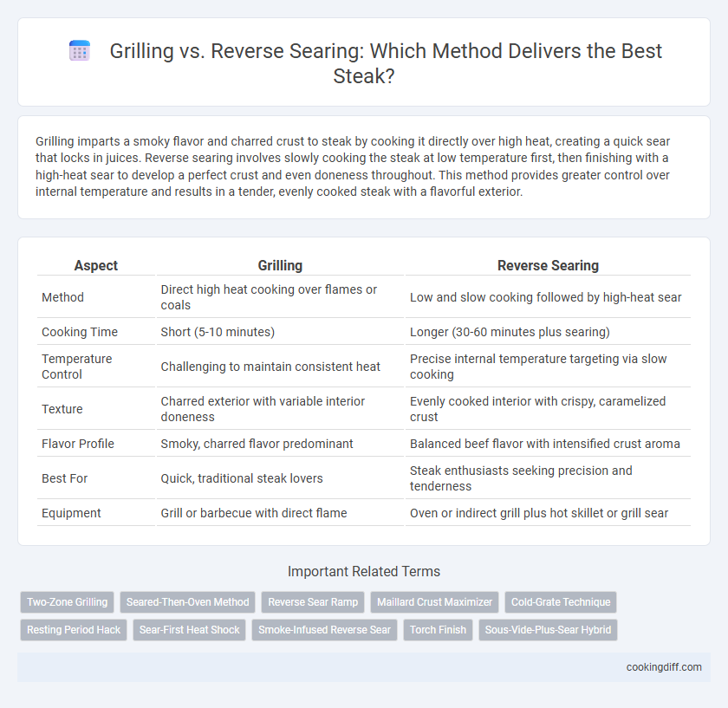Click 'Challenging to maintain consistent heat' cell
Viewport: 728px width, 708px height.
pos(280,367)
